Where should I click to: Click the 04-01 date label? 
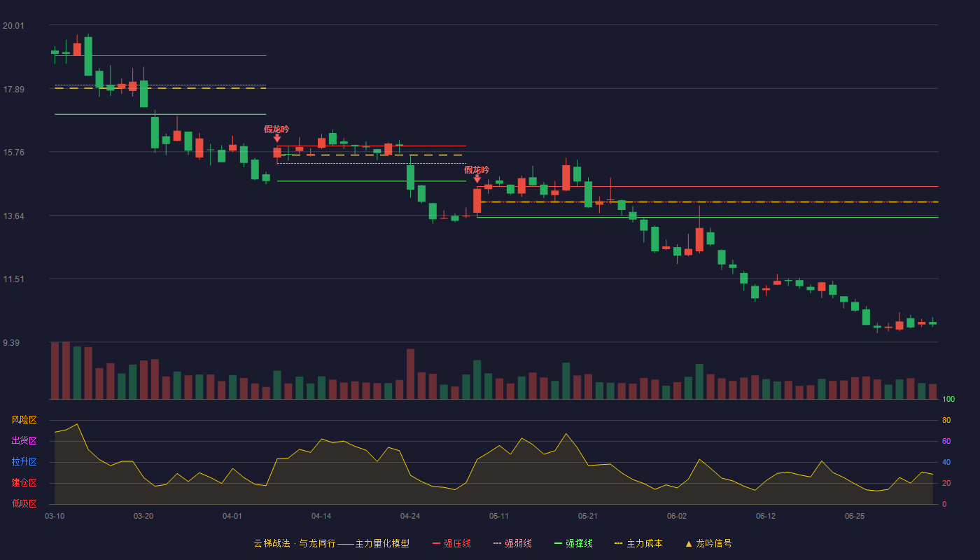(x=232, y=516)
